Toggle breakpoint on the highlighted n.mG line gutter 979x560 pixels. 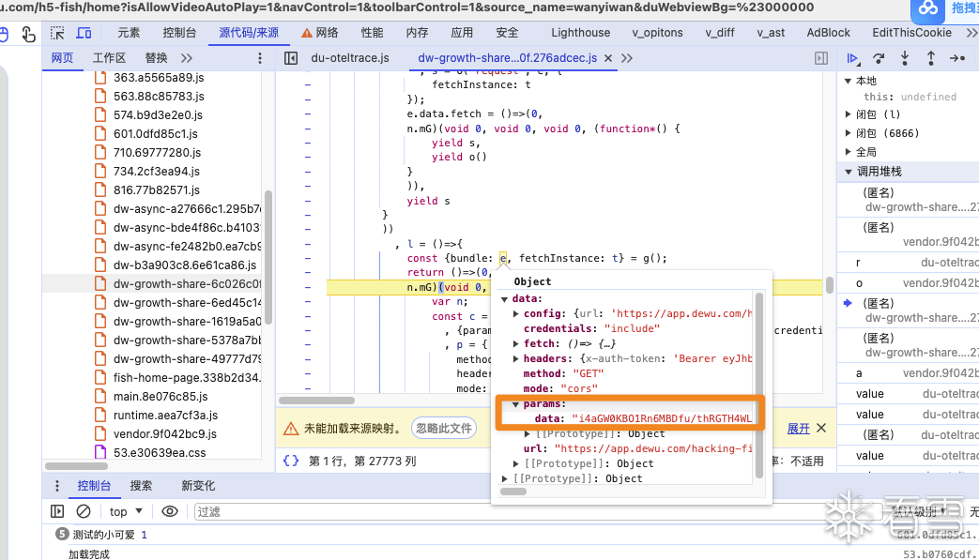click(308, 287)
